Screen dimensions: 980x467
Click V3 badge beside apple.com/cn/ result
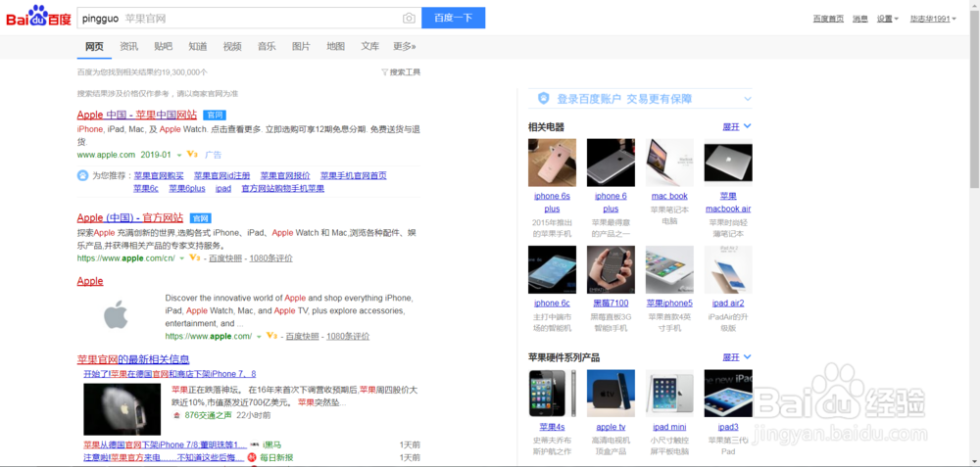coord(194,257)
